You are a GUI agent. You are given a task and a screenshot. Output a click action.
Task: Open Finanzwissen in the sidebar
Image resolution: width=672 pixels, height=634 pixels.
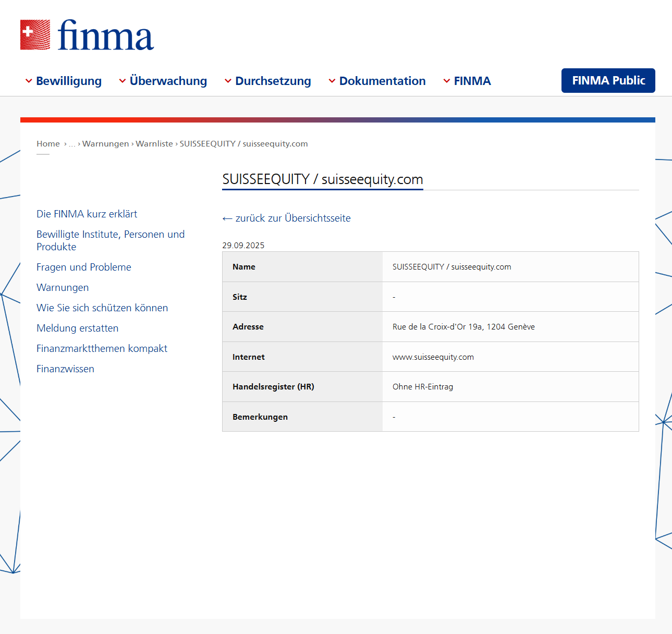pos(66,369)
